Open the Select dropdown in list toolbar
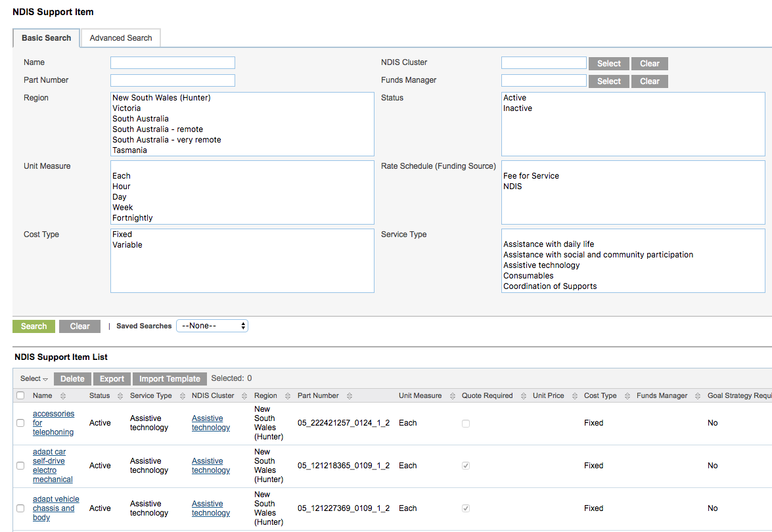The width and height of the screenshot is (772, 532). click(34, 378)
